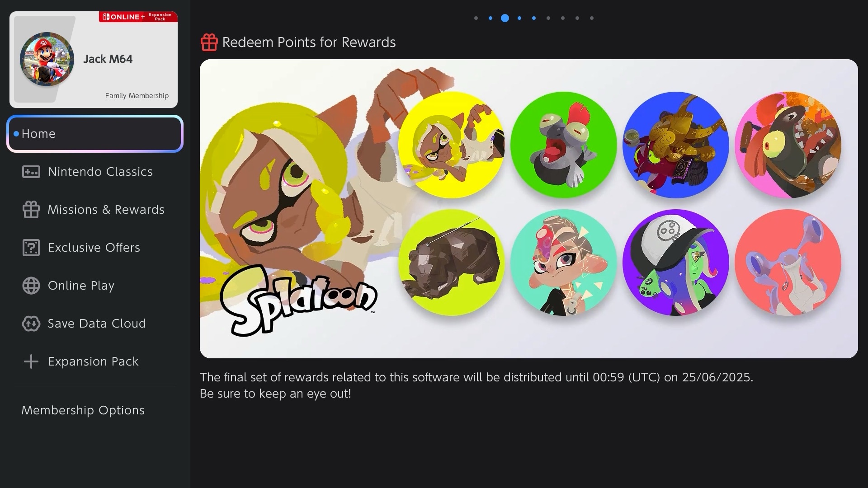The width and height of the screenshot is (868, 488).
Task: Open Membership Options
Action: (x=83, y=410)
